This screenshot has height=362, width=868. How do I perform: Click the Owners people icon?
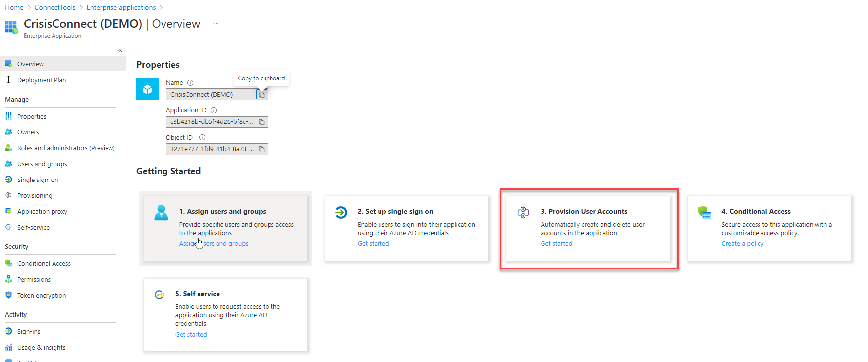point(8,131)
